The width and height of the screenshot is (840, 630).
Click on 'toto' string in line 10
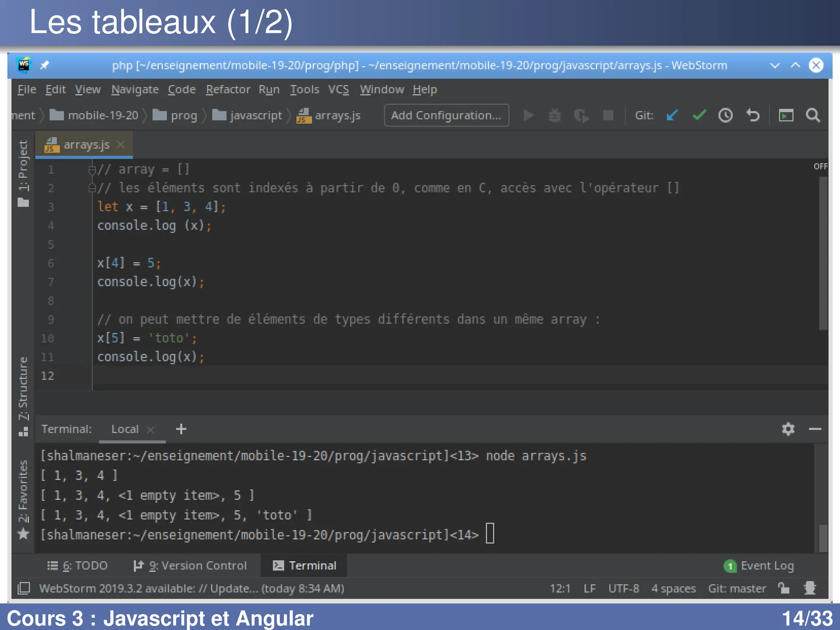[169, 338]
